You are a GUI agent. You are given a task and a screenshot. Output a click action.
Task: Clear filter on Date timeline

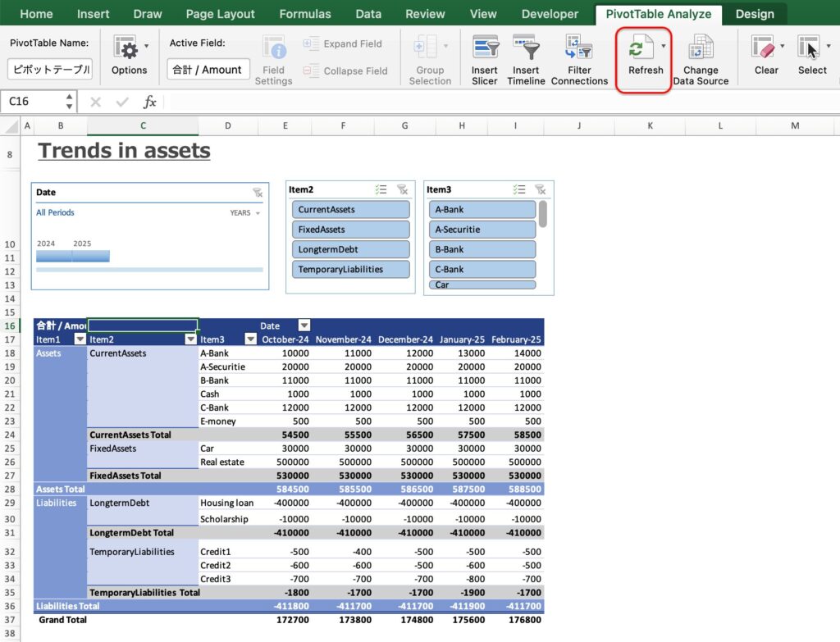pos(258,192)
